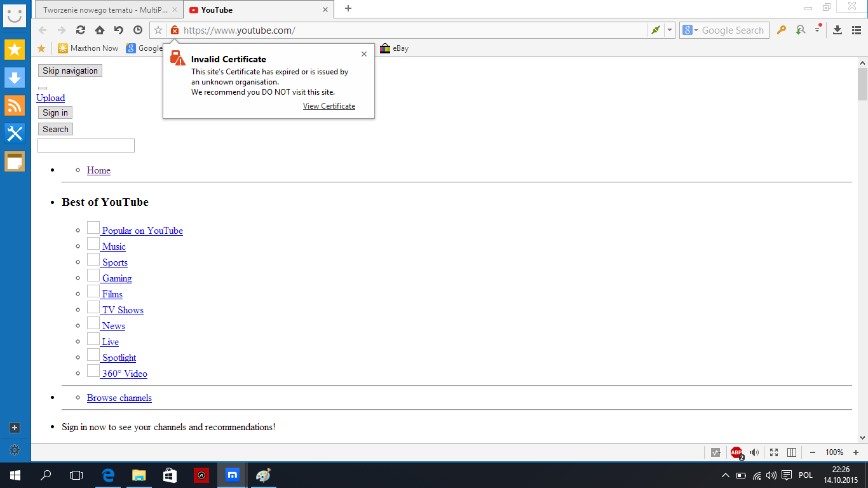Click the Skip navigation button
This screenshot has width=868, height=488.
tap(70, 71)
